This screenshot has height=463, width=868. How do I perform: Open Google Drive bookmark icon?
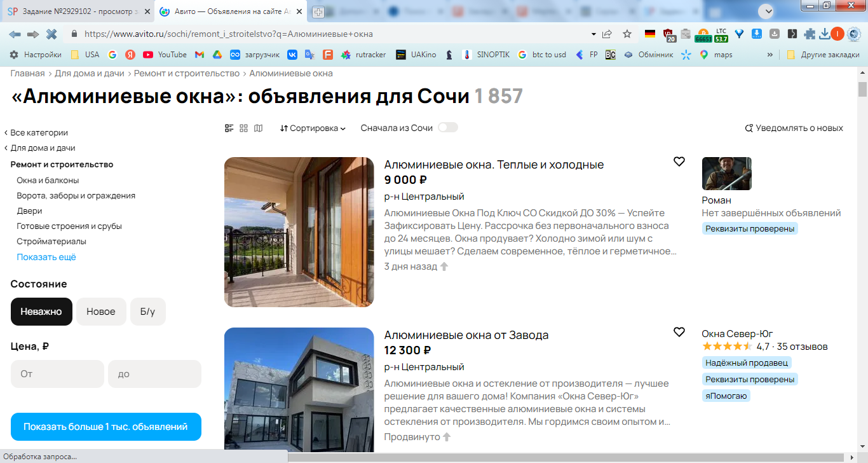coord(217,55)
